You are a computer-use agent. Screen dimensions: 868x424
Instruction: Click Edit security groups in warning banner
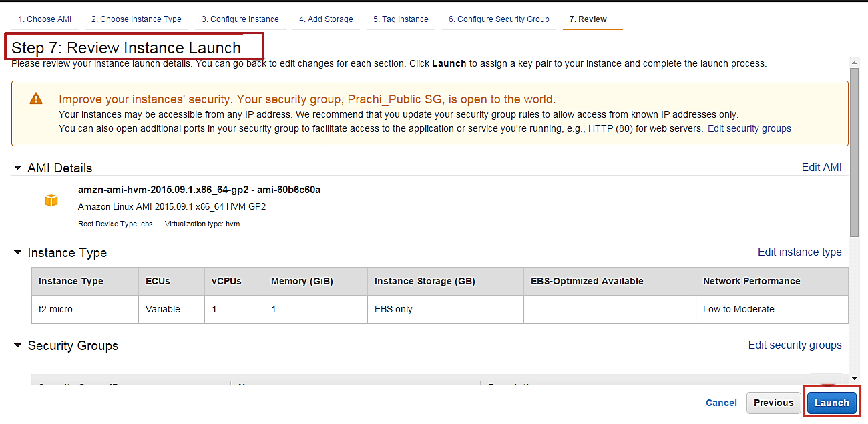pyautogui.click(x=749, y=128)
